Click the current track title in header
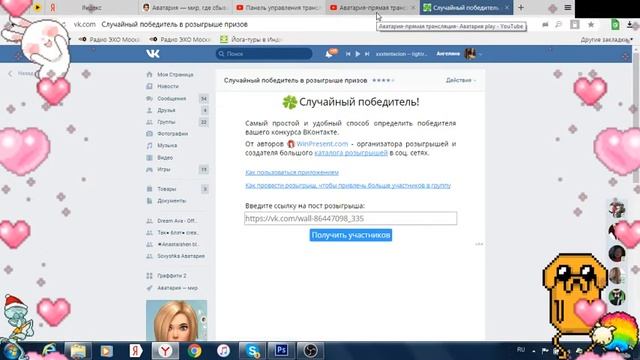The height and width of the screenshot is (360, 640). pyautogui.click(x=401, y=54)
